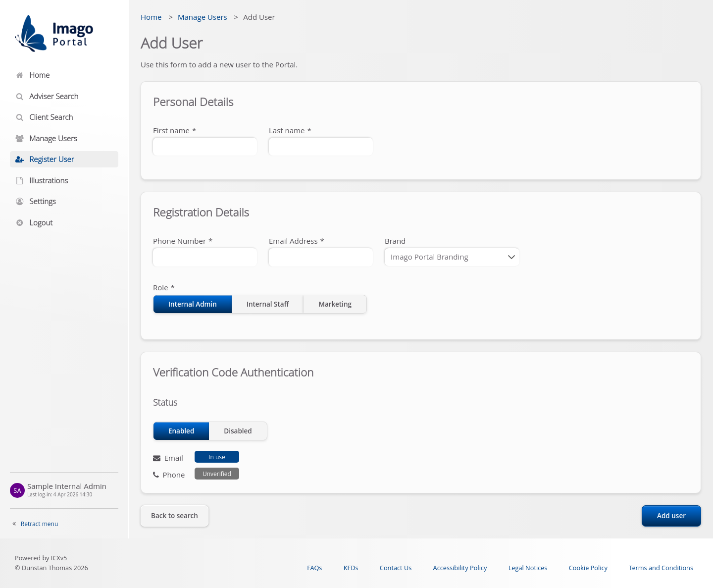Select the Marketing role
This screenshot has height=588, width=713.
335,304
